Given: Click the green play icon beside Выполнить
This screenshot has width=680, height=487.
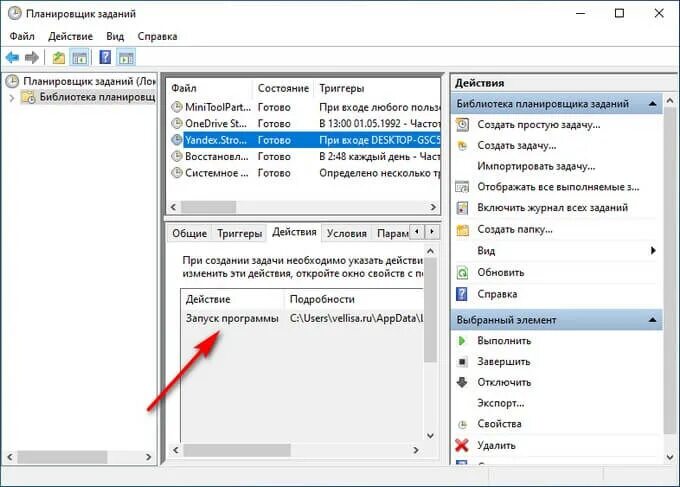Looking at the screenshot, I should pyautogui.click(x=462, y=341).
